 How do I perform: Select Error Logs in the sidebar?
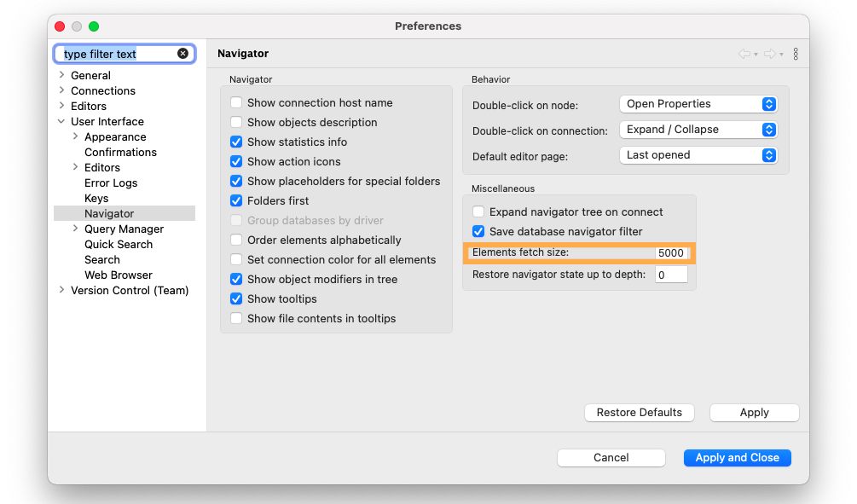click(x=111, y=183)
